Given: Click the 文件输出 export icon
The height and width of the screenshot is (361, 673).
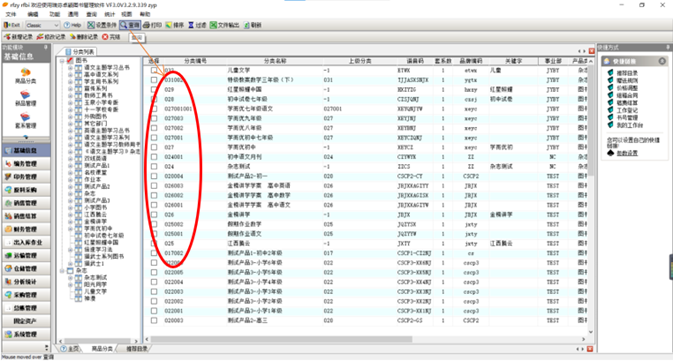Looking at the screenshot, I should 224,25.
